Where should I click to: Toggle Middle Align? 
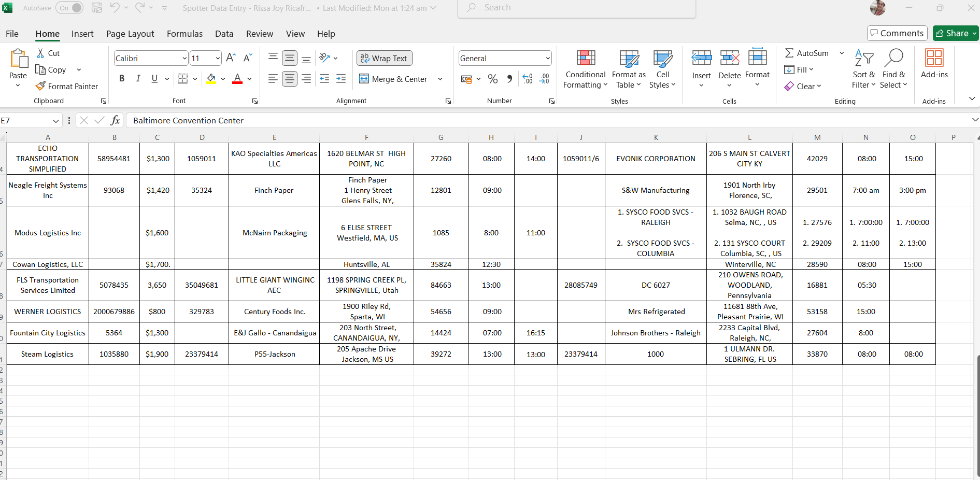click(x=290, y=58)
